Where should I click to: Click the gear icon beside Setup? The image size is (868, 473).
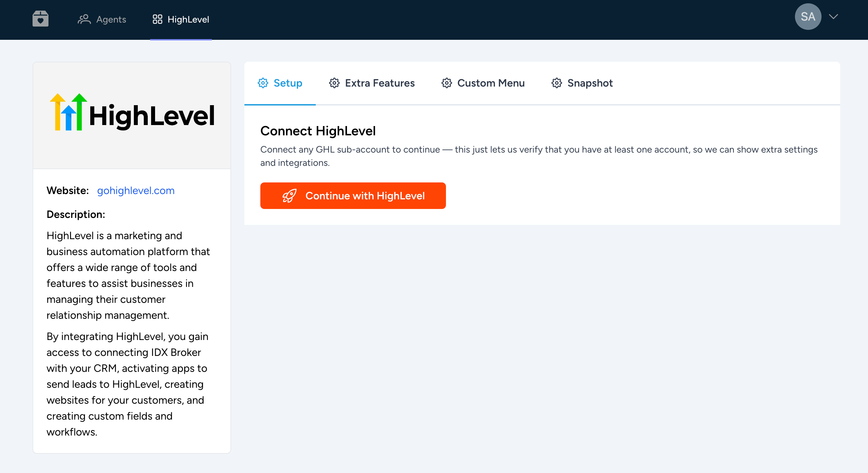coord(263,83)
